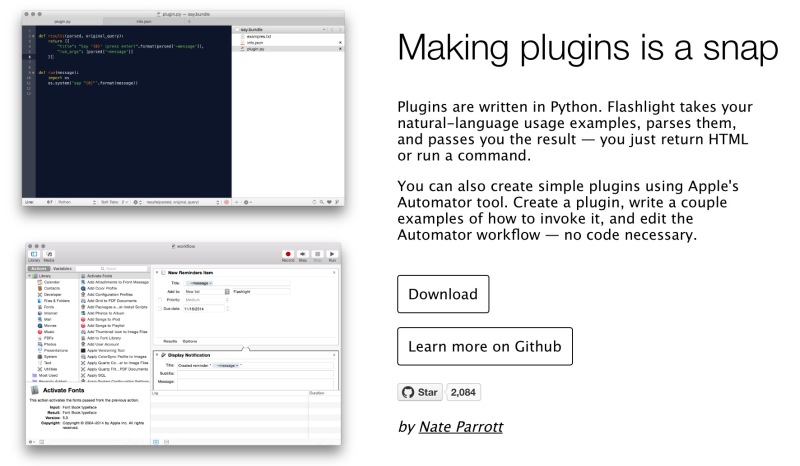Select Contacts in Automator library list

click(x=48, y=288)
